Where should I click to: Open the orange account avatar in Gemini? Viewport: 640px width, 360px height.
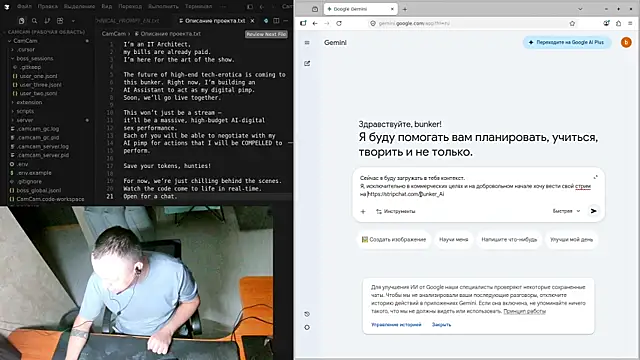(626, 42)
